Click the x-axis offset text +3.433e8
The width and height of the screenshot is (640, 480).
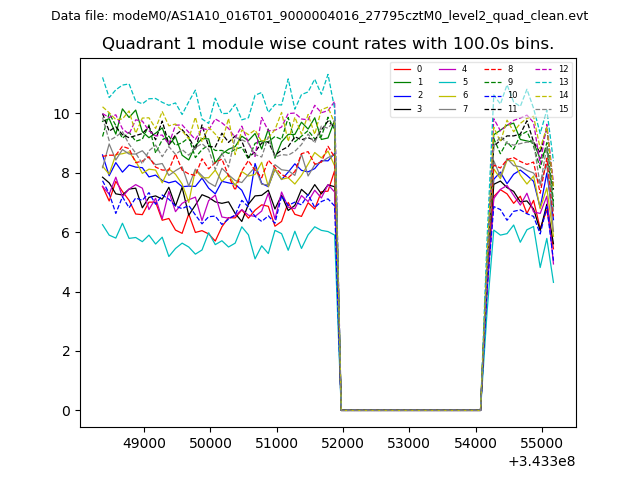pyautogui.click(x=542, y=461)
